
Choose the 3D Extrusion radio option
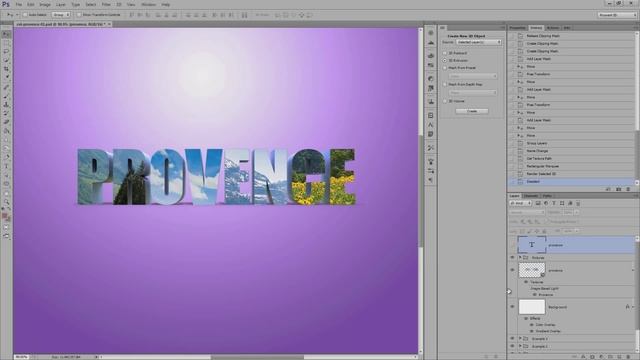tap(445, 60)
